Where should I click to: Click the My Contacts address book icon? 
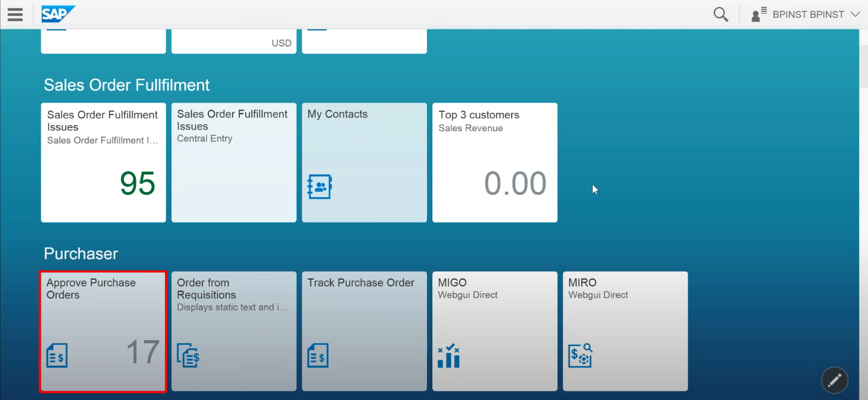point(320,187)
